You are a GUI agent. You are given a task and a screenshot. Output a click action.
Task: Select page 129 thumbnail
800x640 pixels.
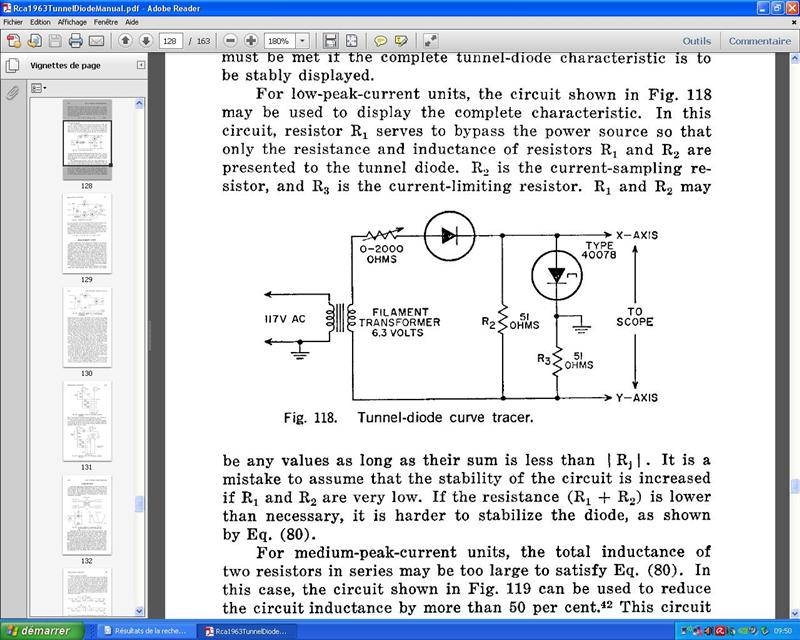(87, 233)
